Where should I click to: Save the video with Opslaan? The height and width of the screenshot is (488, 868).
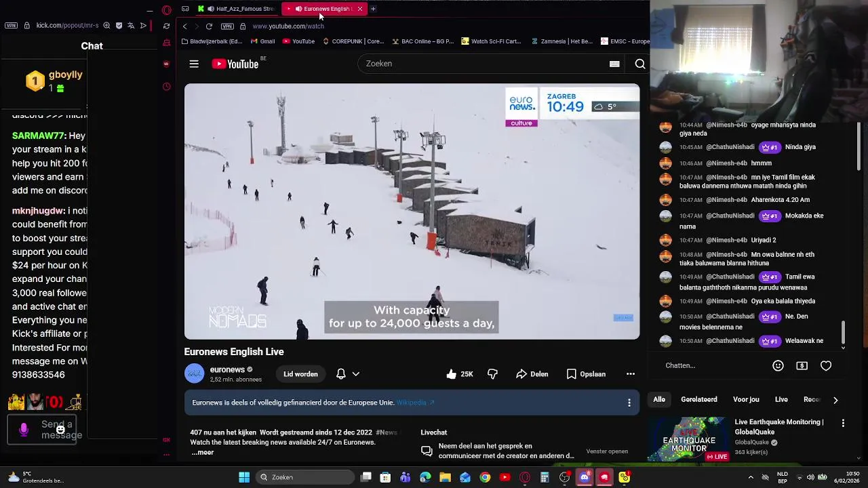(586, 374)
